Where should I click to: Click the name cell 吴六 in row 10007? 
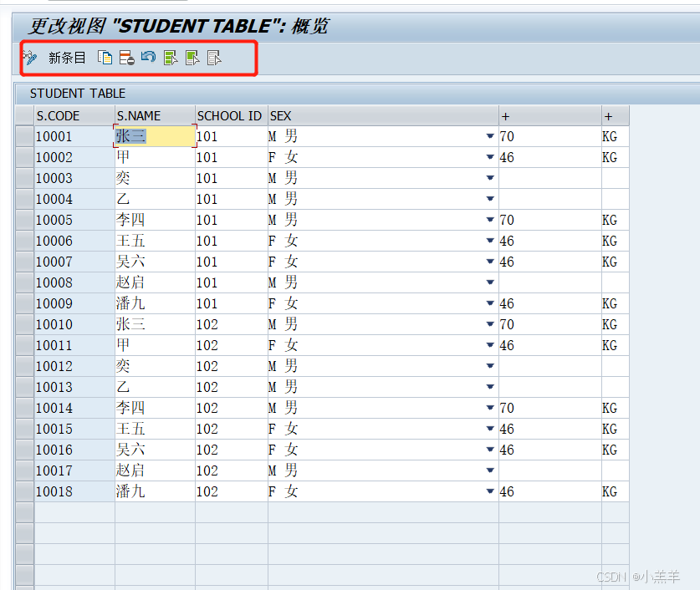(x=155, y=262)
